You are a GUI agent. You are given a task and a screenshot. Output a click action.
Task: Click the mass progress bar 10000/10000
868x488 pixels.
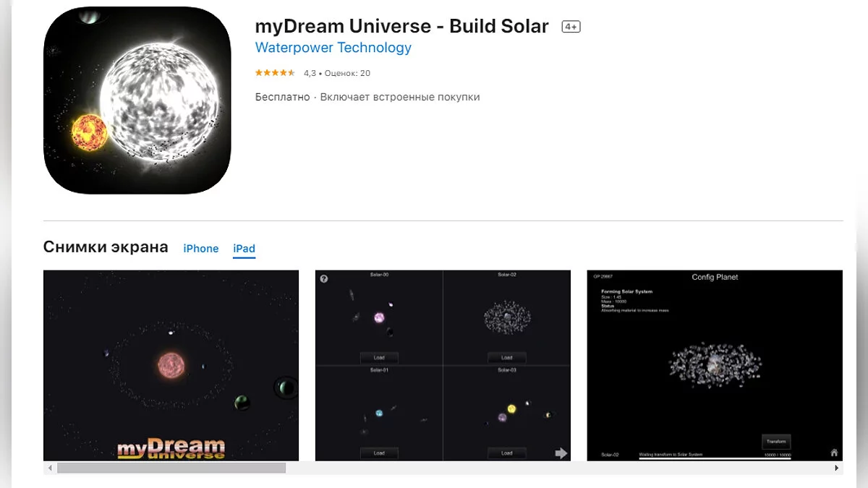tap(715, 458)
